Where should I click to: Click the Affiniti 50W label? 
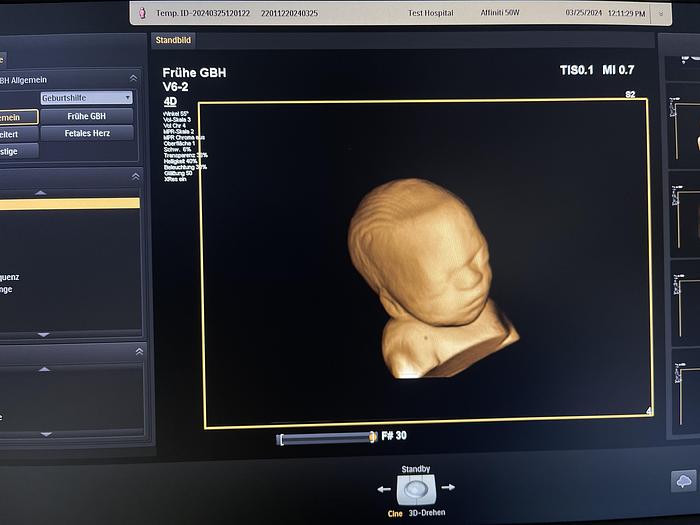[x=500, y=12]
